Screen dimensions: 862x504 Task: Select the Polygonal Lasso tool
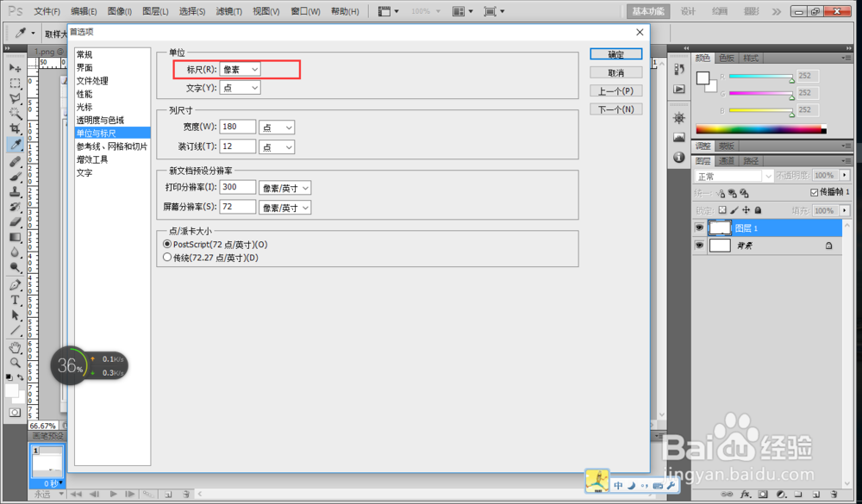pos(15,98)
